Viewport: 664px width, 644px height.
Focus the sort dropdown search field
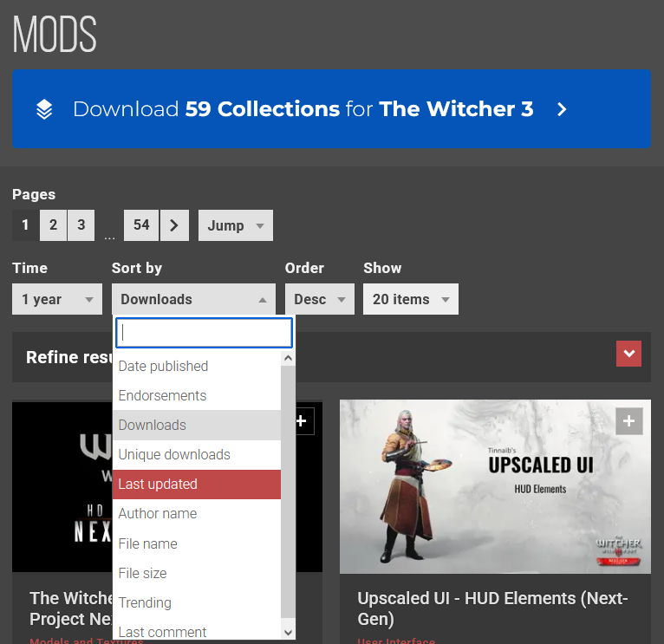coord(204,333)
